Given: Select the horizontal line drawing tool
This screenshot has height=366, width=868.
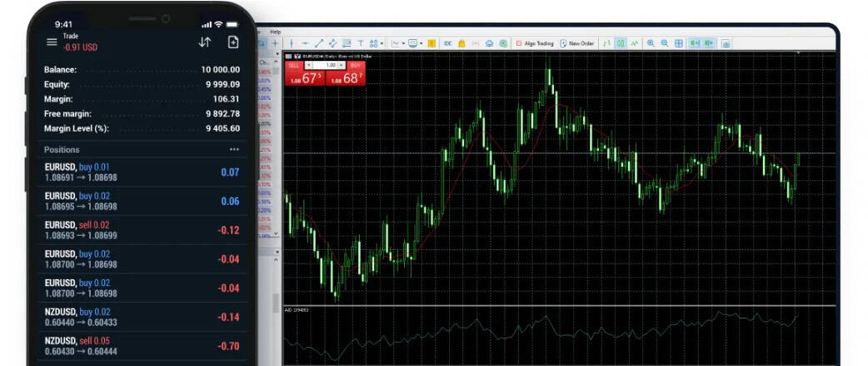Looking at the screenshot, I should (305, 43).
